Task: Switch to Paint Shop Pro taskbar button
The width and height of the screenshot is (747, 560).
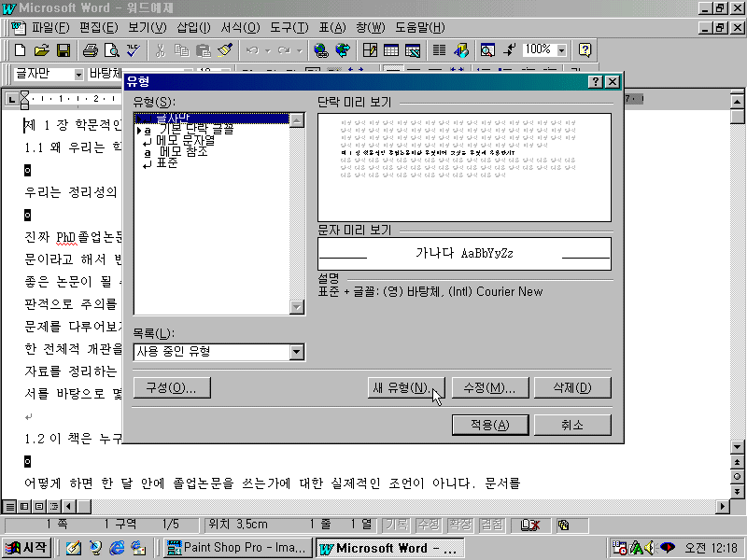Action: (238, 548)
